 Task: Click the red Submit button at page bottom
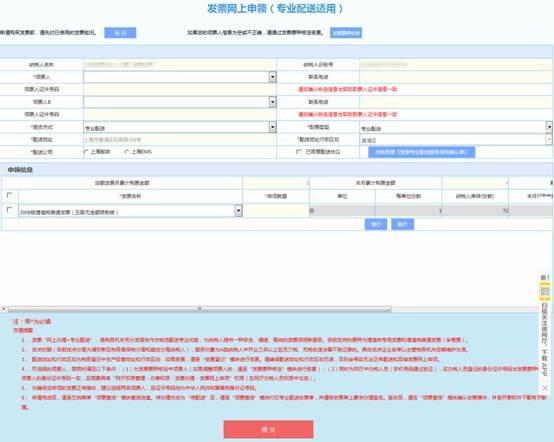pos(269,429)
